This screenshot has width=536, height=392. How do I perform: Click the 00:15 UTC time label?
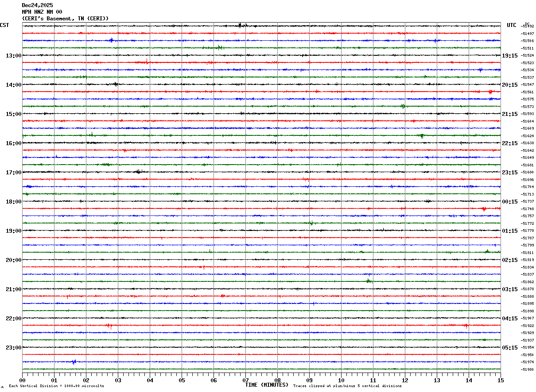click(510, 202)
